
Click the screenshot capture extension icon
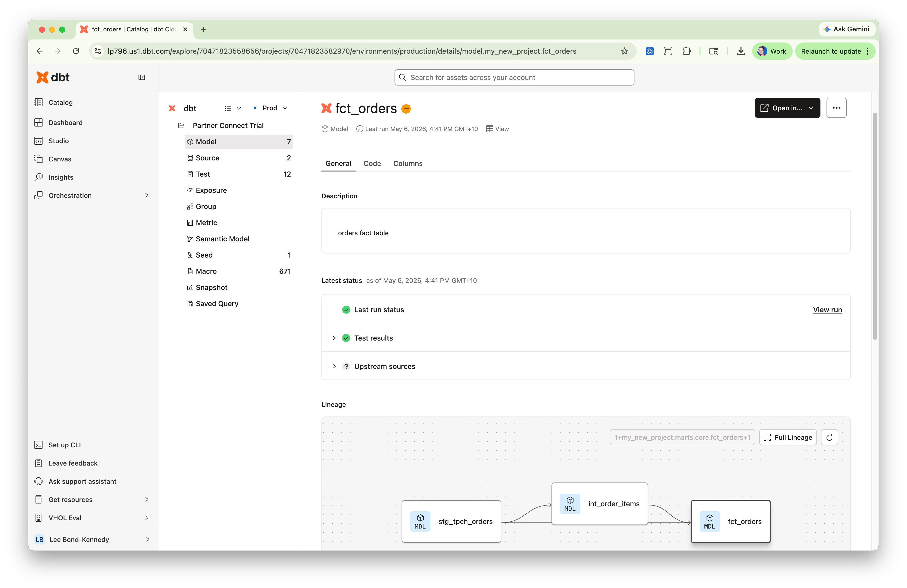(668, 51)
